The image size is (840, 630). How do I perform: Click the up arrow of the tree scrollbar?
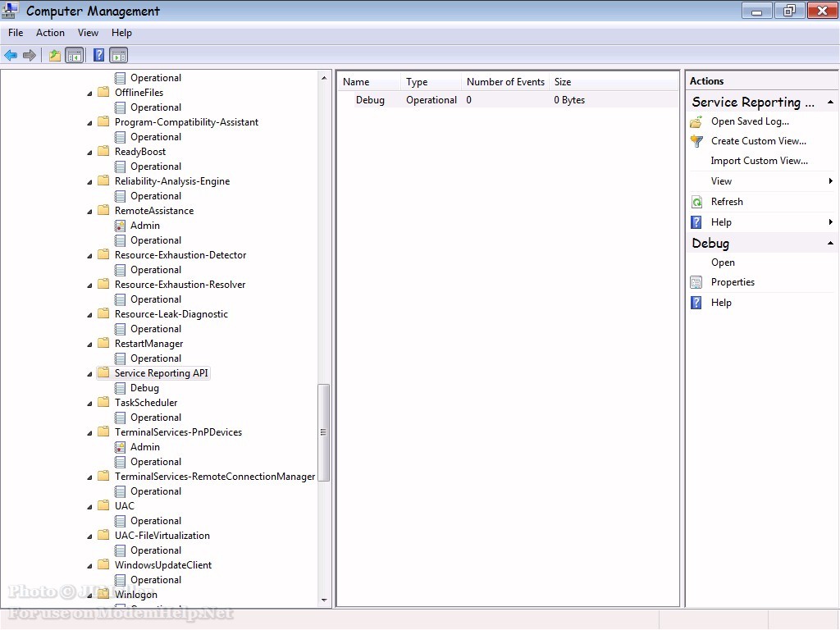click(x=323, y=78)
